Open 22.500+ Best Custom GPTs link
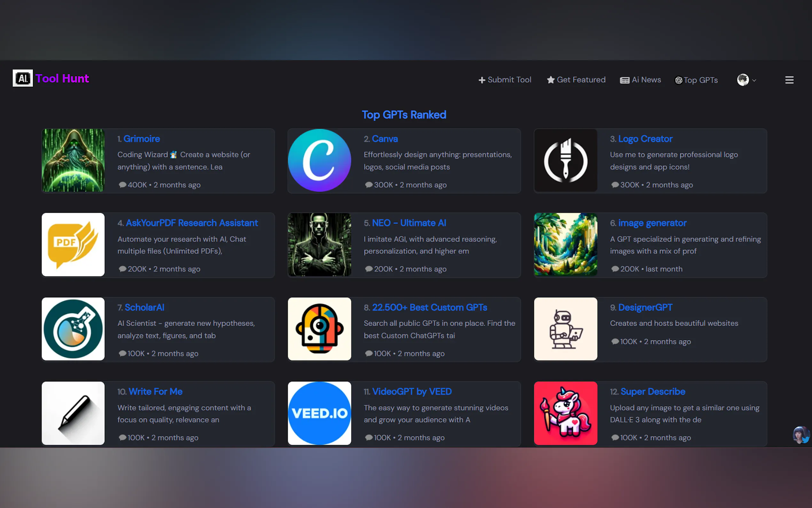 coord(429,307)
